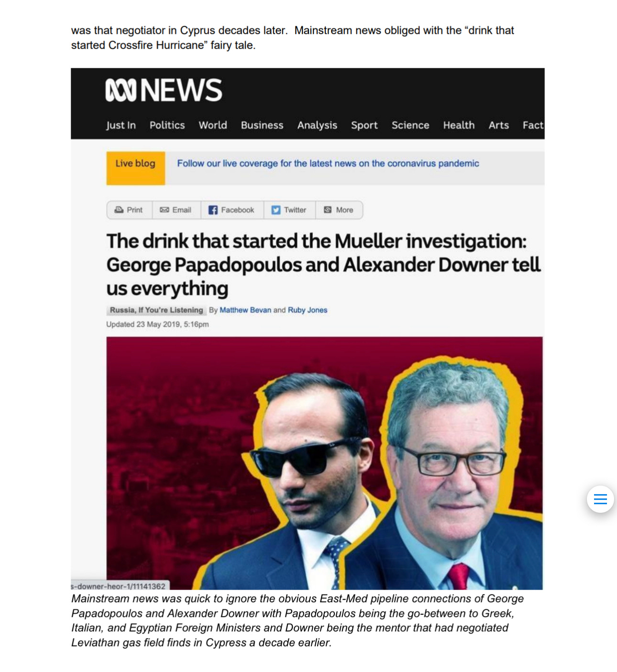This screenshot has height=672, width=617.
Task: Click the ABC News logo
Action: click(x=164, y=90)
